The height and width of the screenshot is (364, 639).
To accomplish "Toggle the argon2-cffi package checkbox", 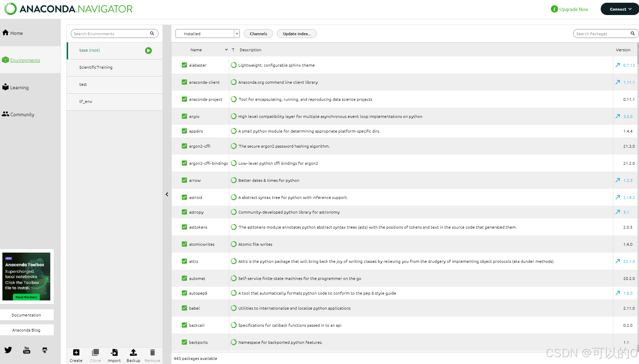I will pos(184,146).
